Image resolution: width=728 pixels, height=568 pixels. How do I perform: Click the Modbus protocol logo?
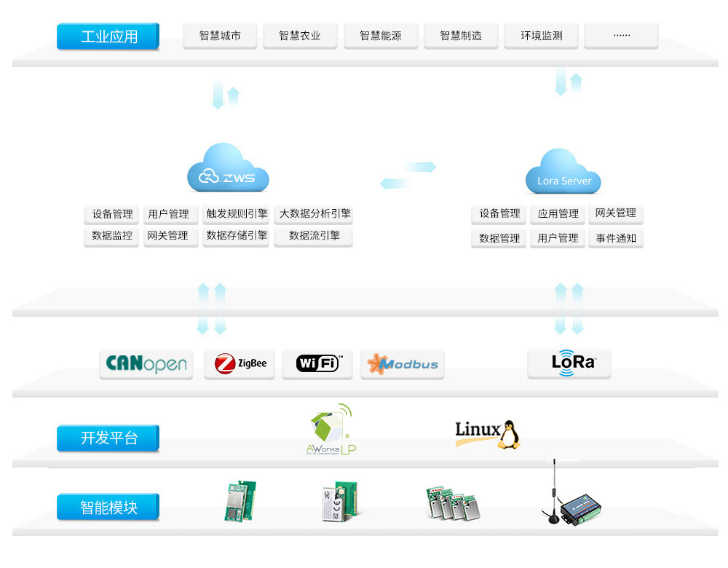(x=403, y=363)
